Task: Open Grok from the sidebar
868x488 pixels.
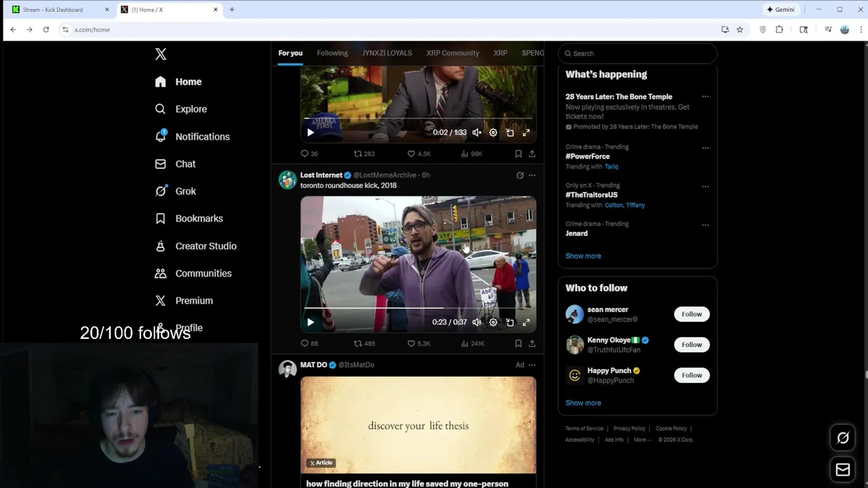Action: 175,191
